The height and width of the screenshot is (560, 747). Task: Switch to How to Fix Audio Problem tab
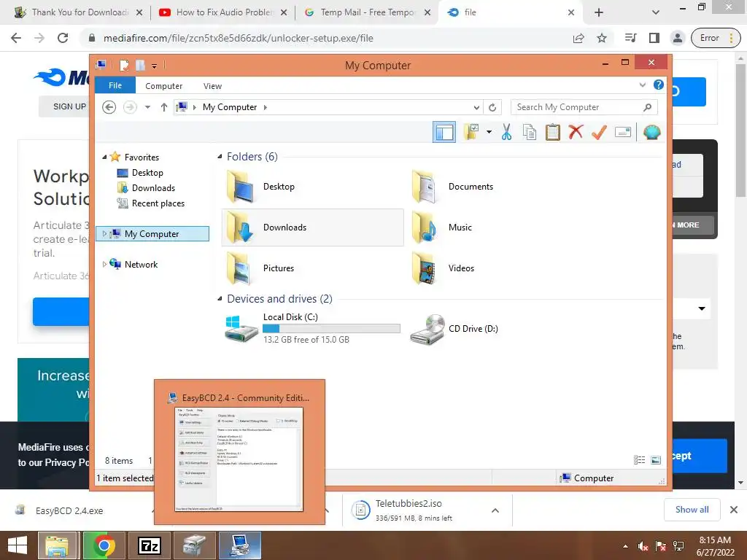pyautogui.click(x=223, y=12)
